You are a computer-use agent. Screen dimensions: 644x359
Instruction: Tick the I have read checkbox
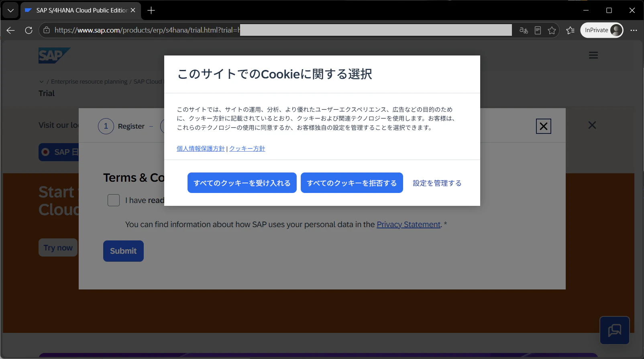pyautogui.click(x=114, y=200)
